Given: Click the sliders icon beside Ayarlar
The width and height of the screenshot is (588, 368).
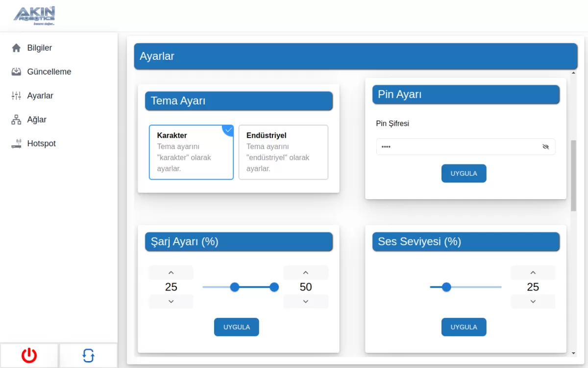Looking at the screenshot, I should (16, 96).
